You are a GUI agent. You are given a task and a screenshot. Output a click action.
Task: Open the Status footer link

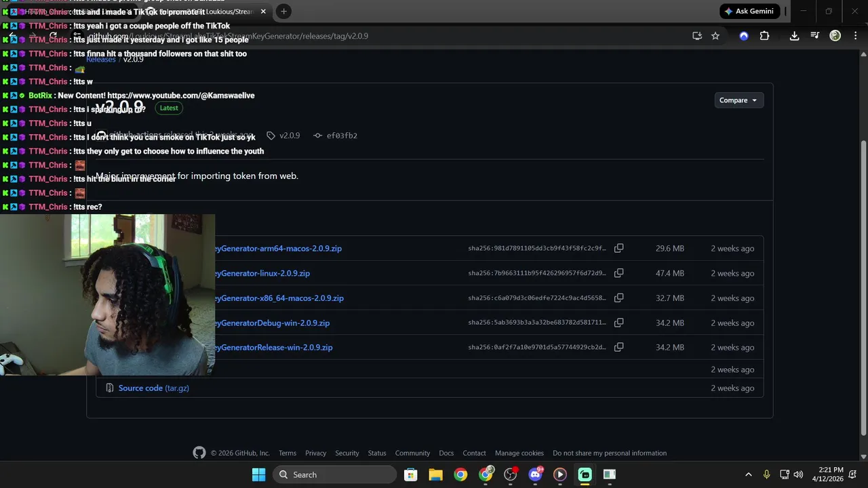[x=377, y=453]
